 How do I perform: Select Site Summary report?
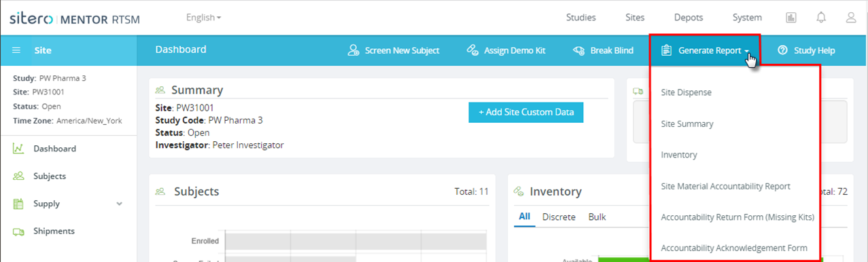click(687, 124)
